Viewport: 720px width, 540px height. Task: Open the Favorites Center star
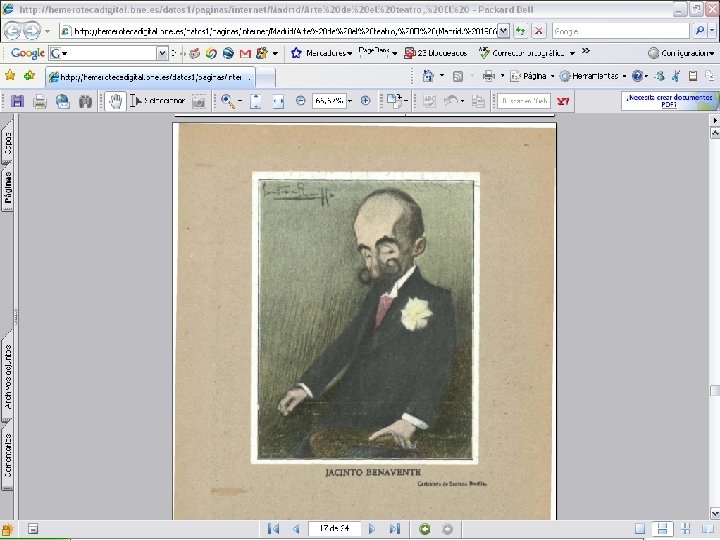10,76
